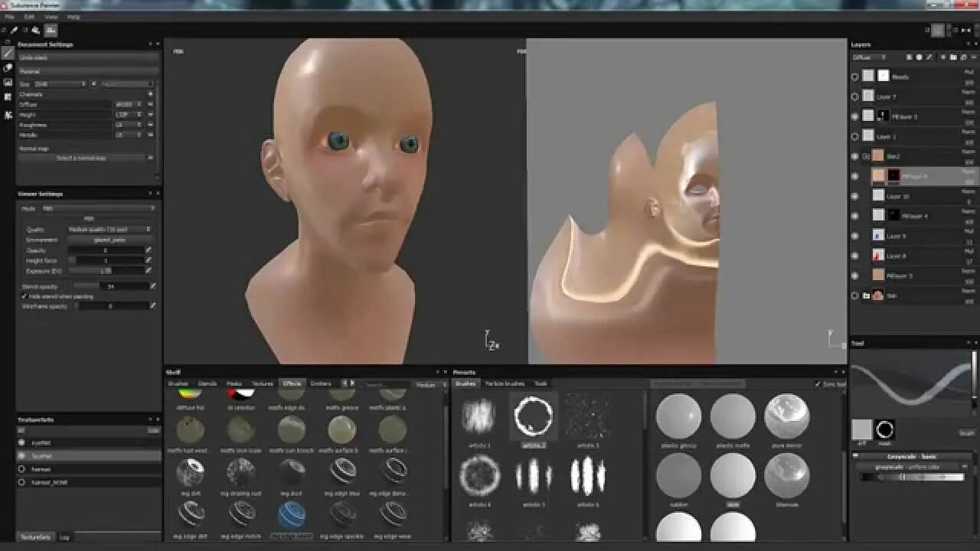Select the pure mirror material preset
The width and height of the screenshot is (980, 551).
click(787, 420)
